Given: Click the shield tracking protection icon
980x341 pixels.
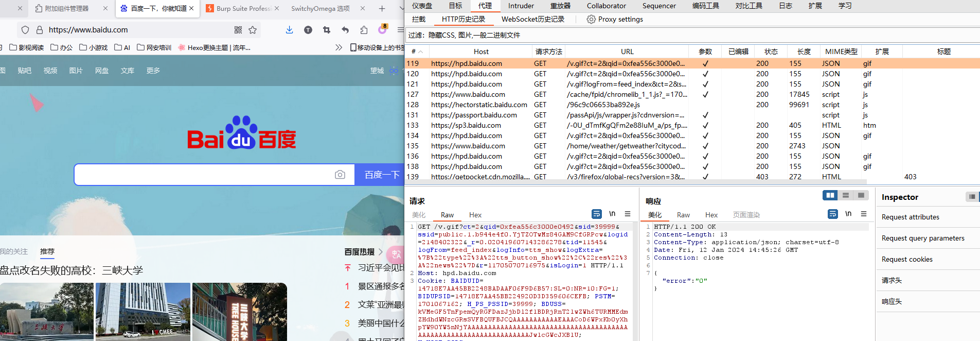Looking at the screenshot, I should [x=25, y=30].
